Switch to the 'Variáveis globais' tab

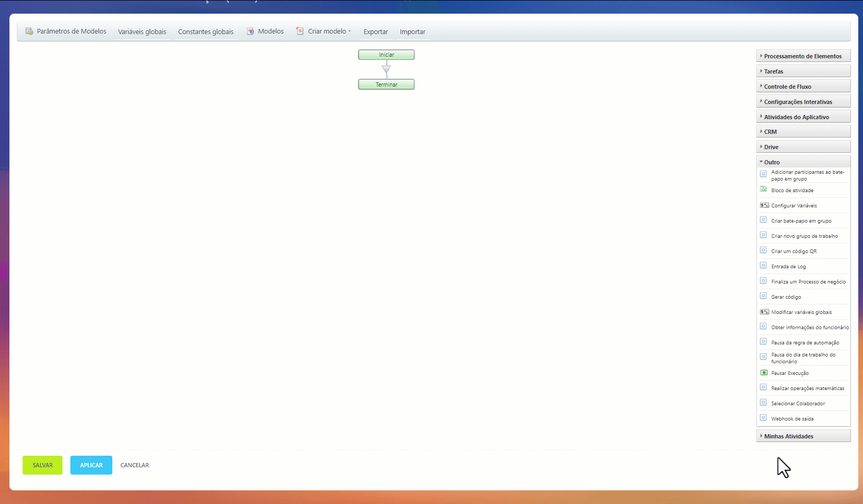(x=142, y=31)
